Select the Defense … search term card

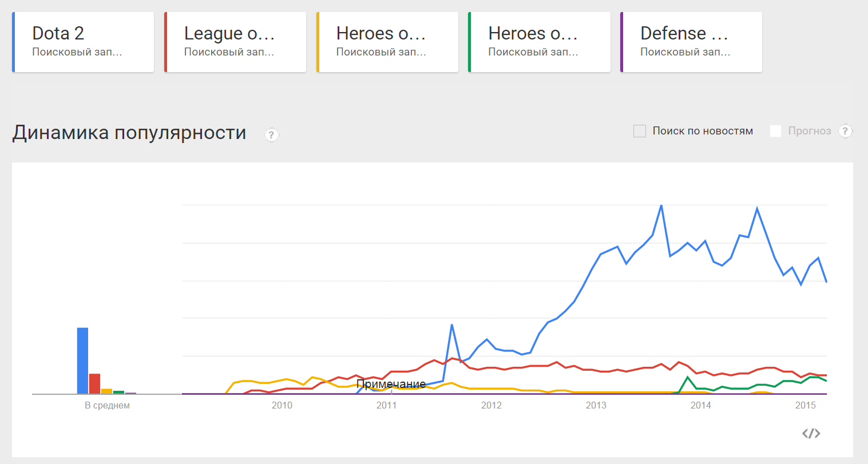coord(691,42)
